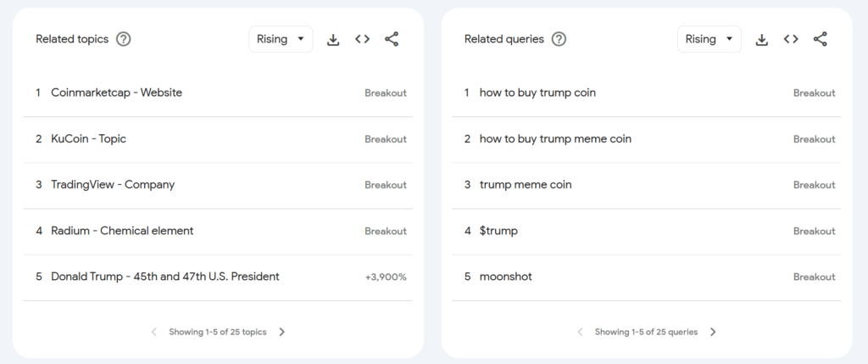Select the KuCoin - Topic row
868x364 pixels.
88,138
